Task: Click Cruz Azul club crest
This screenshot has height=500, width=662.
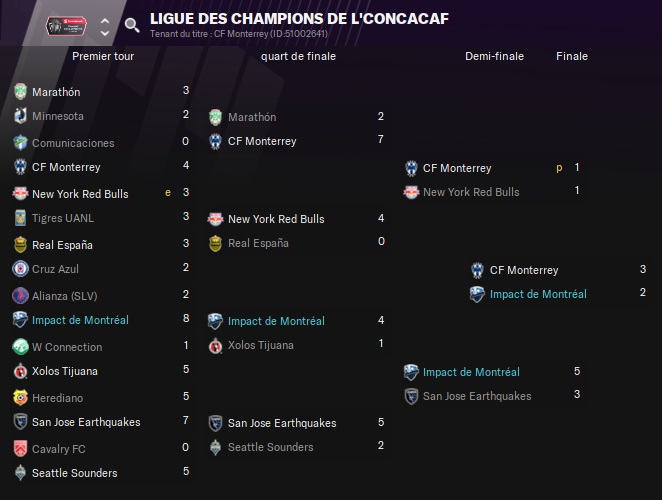Action: [x=20, y=269]
